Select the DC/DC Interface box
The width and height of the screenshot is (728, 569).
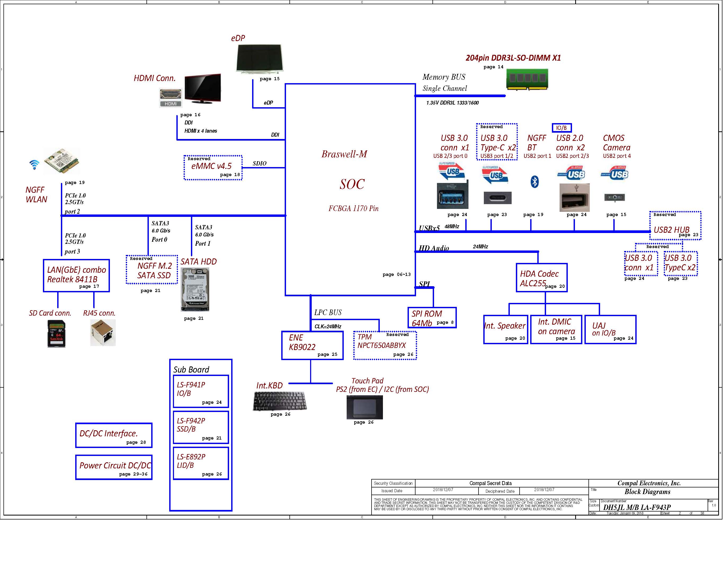(114, 435)
